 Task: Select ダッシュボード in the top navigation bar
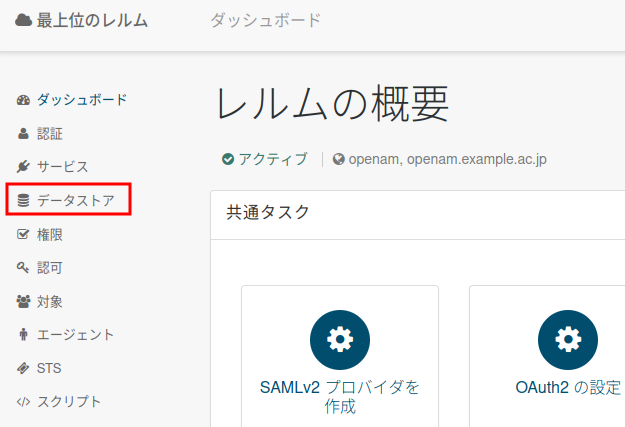point(266,20)
